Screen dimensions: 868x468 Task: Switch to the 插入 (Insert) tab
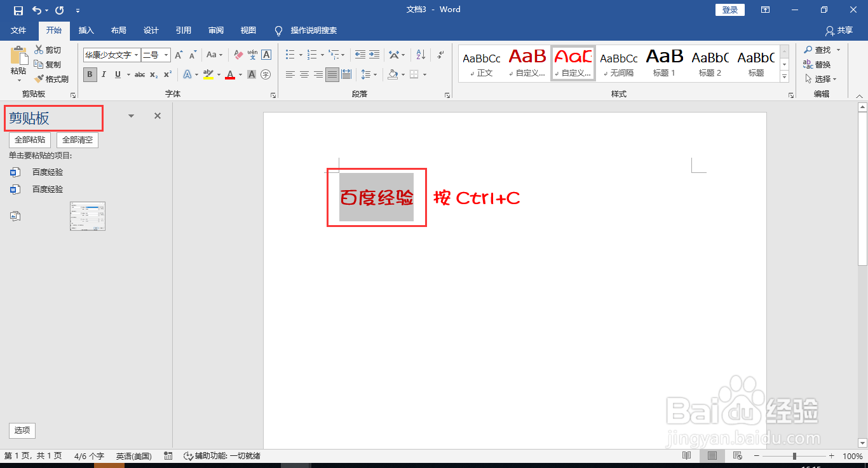86,31
